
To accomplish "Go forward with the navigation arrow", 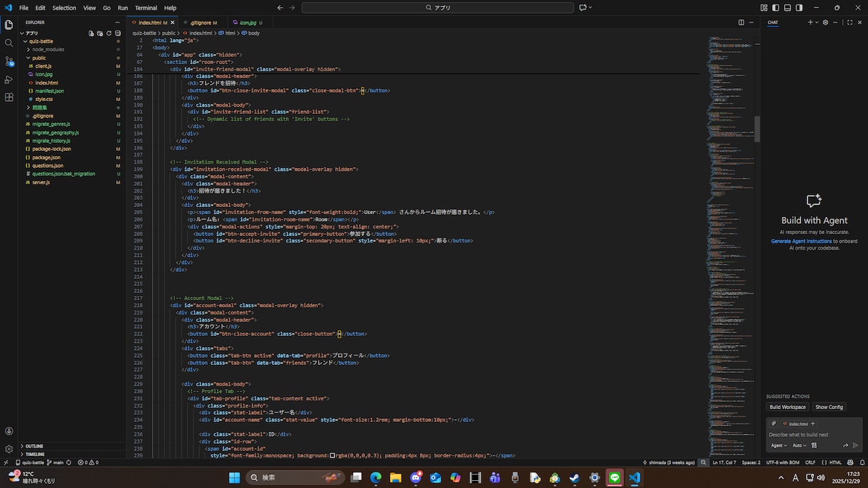I will click(292, 8).
